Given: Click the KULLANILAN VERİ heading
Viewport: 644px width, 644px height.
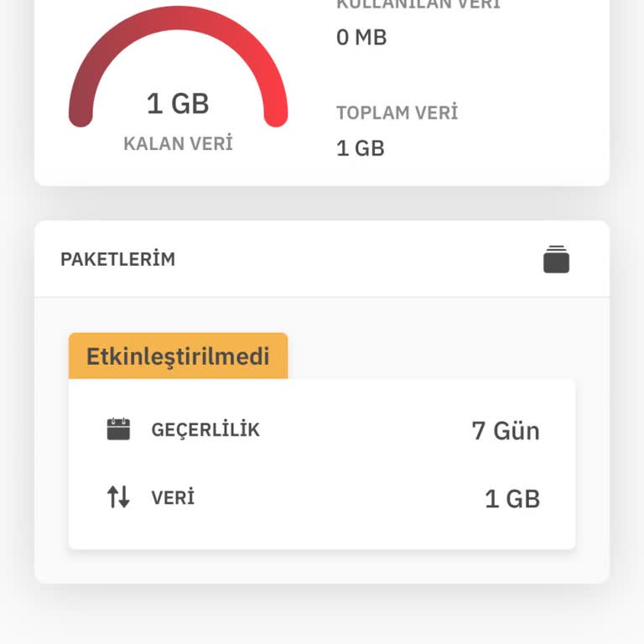Looking at the screenshot, I should point(418,4).
